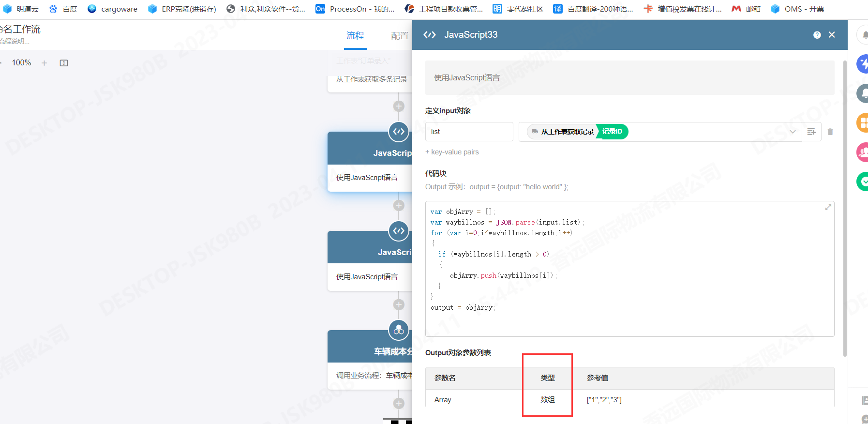Open ProcessOn bookmark
The image size is (868, 424).
coord(355,9)
